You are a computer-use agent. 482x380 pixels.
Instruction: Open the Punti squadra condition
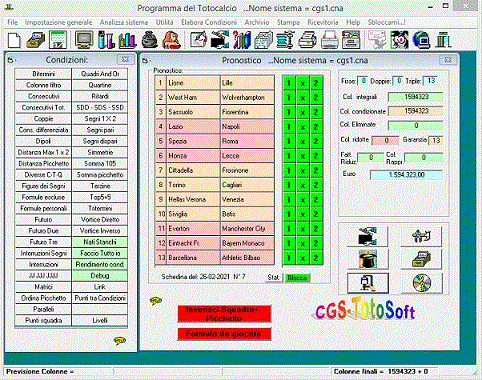point(43,320)
